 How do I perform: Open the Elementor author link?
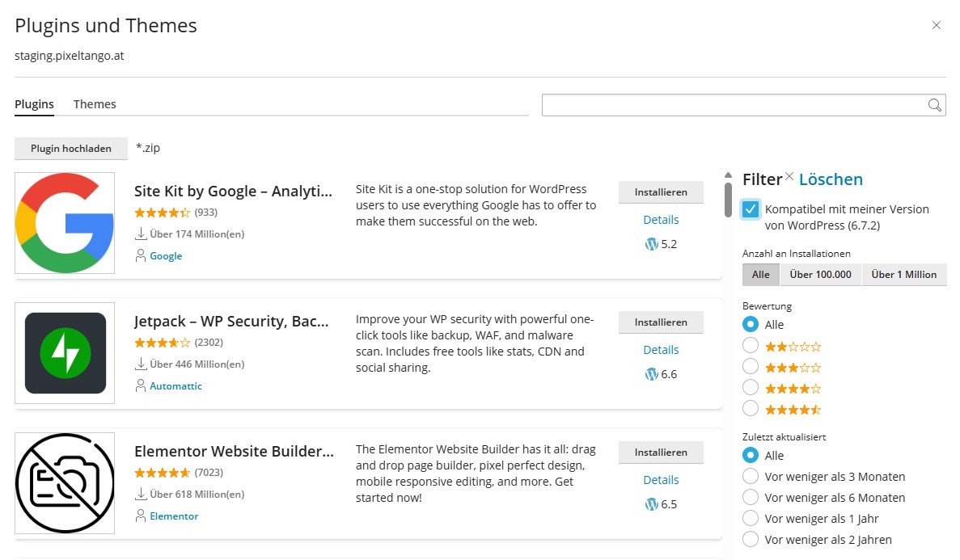click(174, 516)
